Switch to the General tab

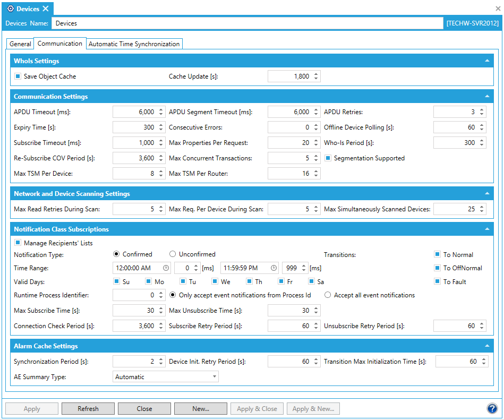click(20, 44)
